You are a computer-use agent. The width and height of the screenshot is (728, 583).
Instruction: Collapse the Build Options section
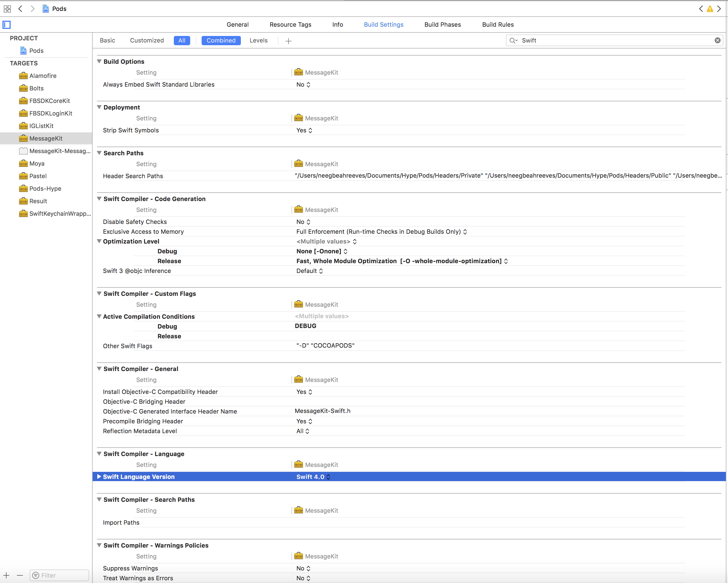(x=99, y=62)
